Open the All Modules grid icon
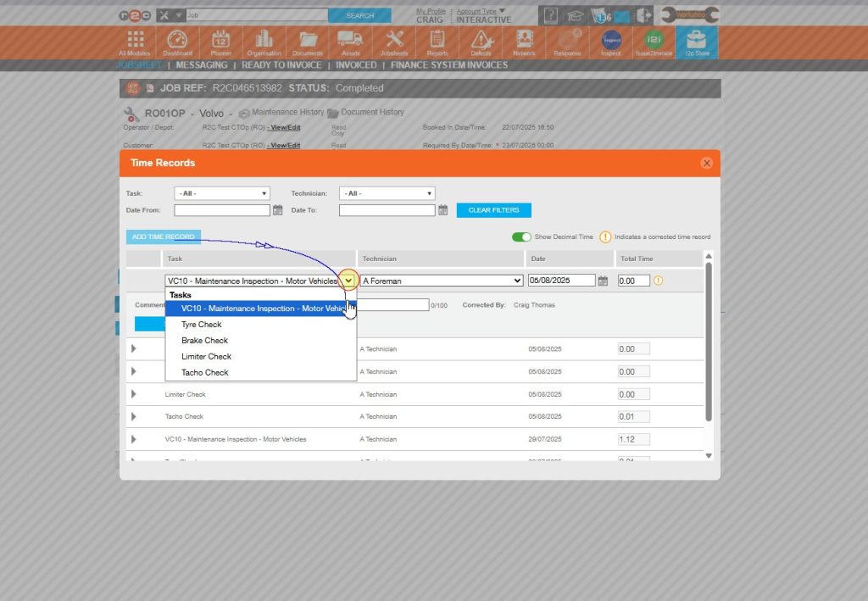Image resolution: width=868 pixels, height=601 pixels. coord(135,43)
